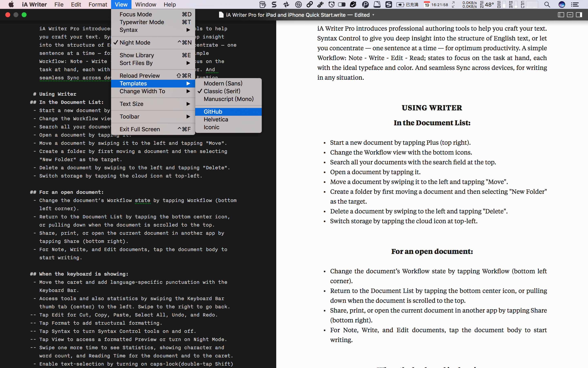
Task: Toggle Focus Mode in View menu
Action: coord(153,14)
